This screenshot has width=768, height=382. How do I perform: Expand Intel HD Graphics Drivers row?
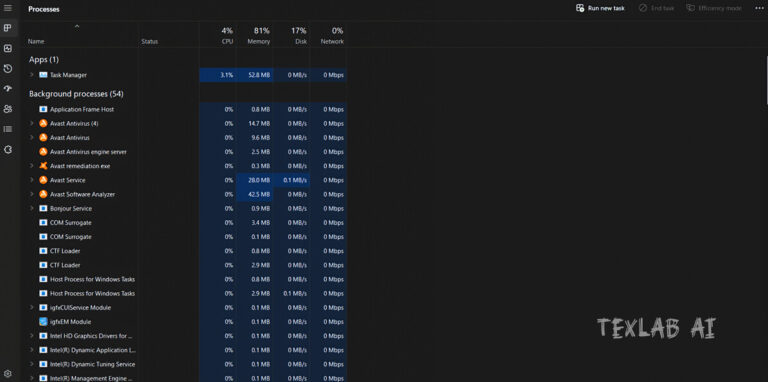click(31, 336)
